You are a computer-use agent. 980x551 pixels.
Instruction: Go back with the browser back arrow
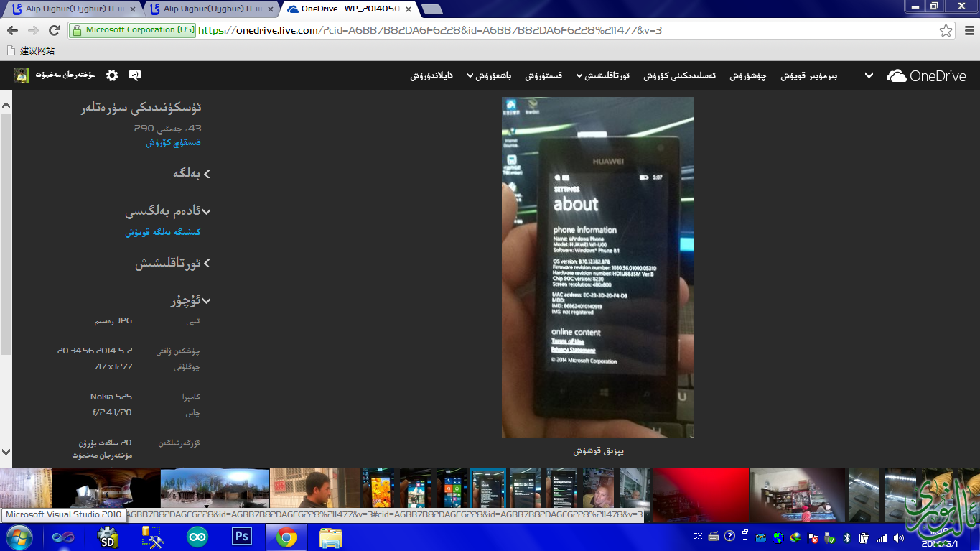(13, 30)
